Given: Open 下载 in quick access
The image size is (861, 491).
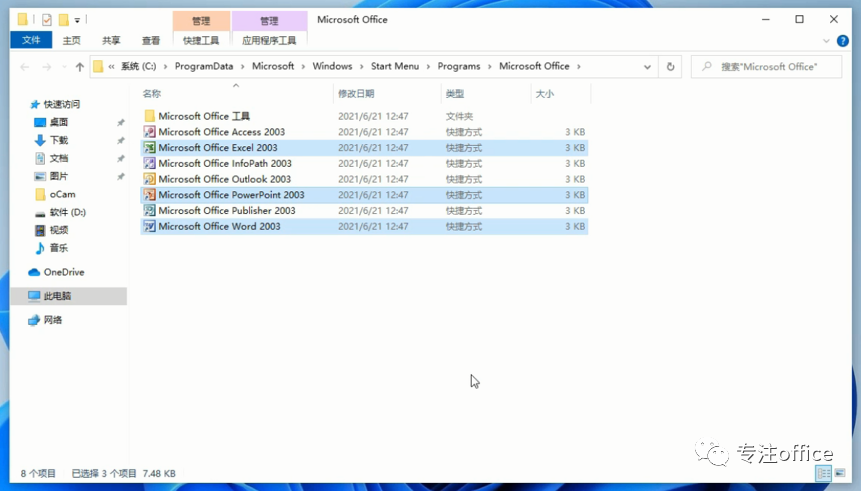Looking at the screenshot, I should coord(59,140).
